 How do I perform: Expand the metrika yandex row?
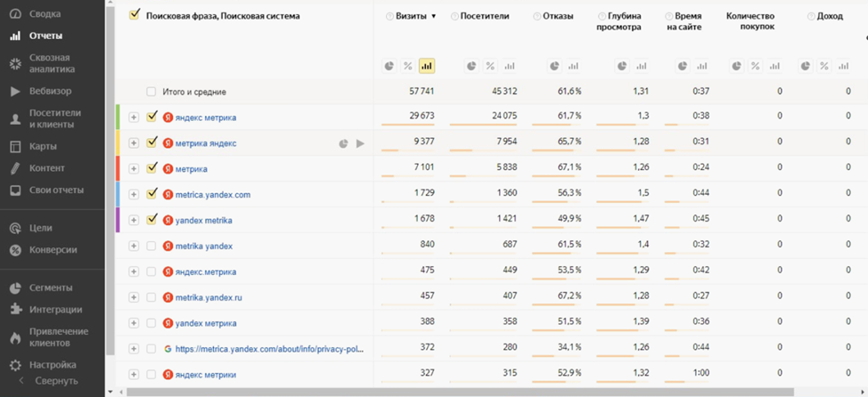134,246
